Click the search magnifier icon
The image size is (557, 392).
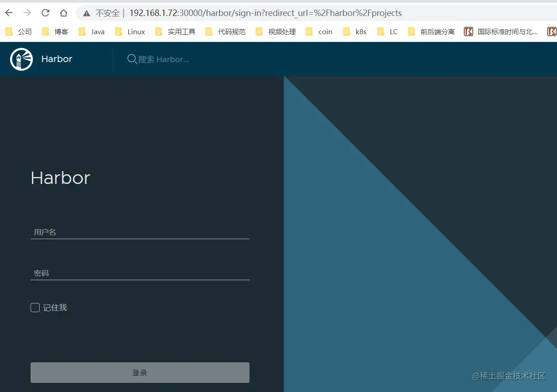tap(132, 59)
